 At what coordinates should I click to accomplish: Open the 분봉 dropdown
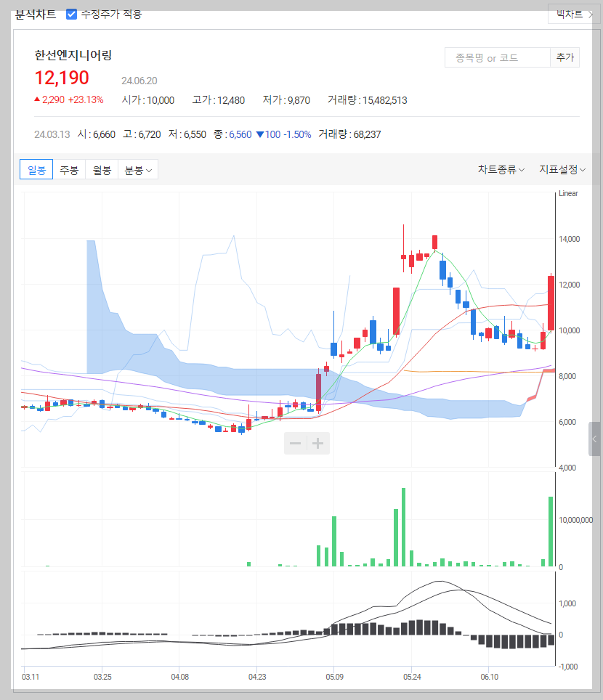138,170
